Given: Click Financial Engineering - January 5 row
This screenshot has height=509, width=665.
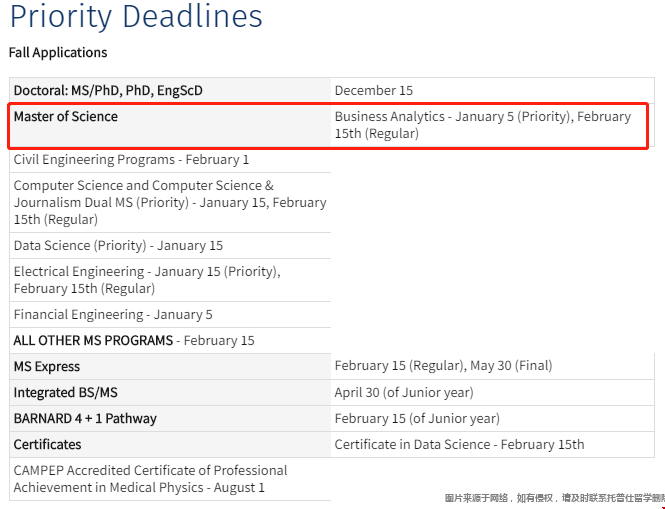Looking at the screenshot, I should [113, 314].
